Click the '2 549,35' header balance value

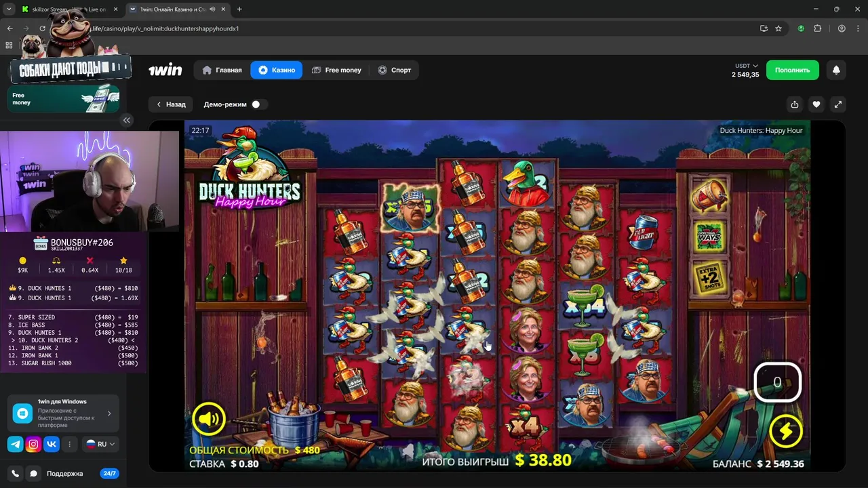coord(745,75)
